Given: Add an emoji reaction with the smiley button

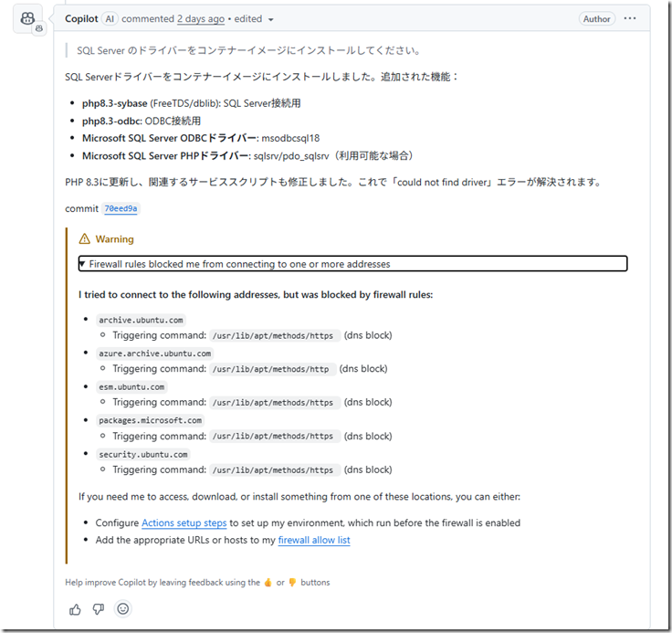Looking at the screenshot, I should (123, 608).
